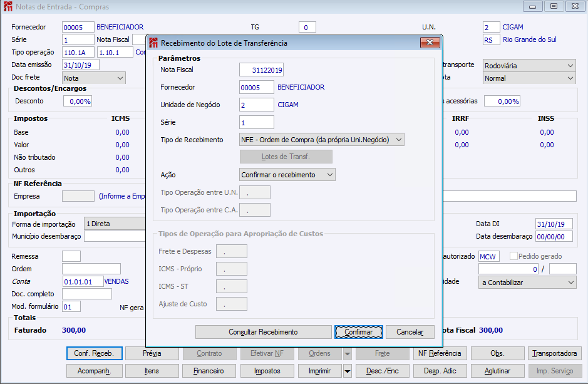The image size is (588, 384).
Task: Click the Data DI 31/10/19 field
Action: [554, 224]
